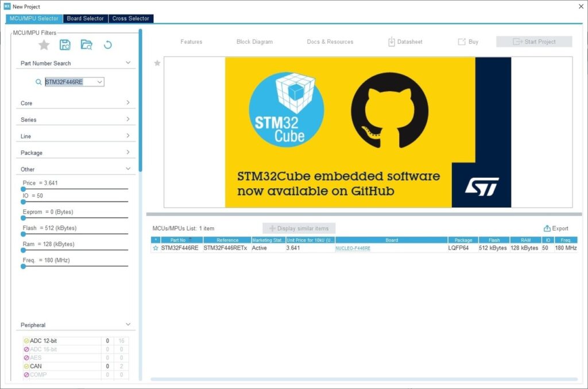588x389 pixels.
Task: Expand the Core filter section
Action: coord(127,103)
